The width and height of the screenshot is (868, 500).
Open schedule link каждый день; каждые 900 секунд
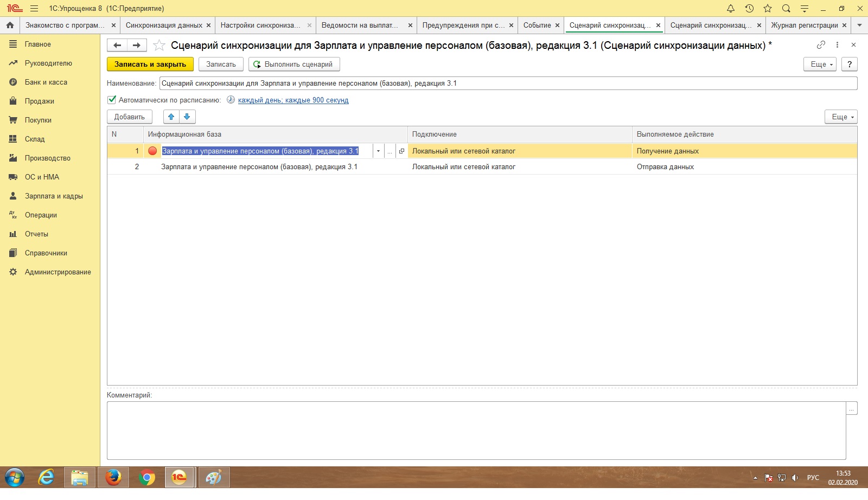(x=293, y=100)
